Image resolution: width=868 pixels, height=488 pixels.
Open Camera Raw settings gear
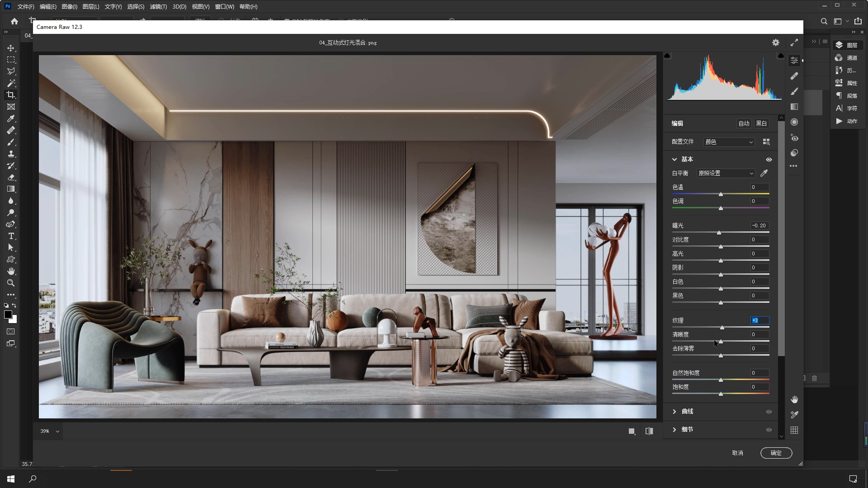pos(776,42)
